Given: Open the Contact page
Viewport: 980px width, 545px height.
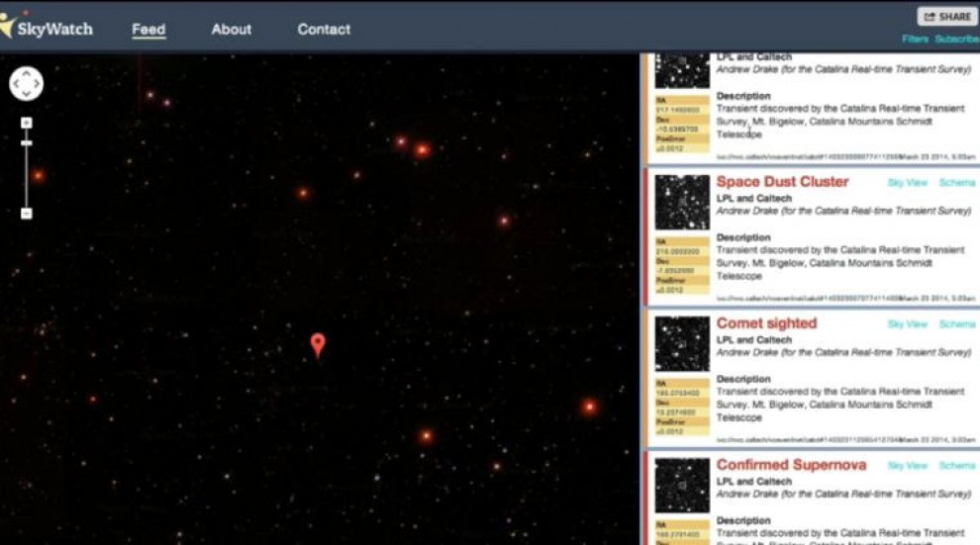Looking at the screenshot, I should [x=324, y=30].
